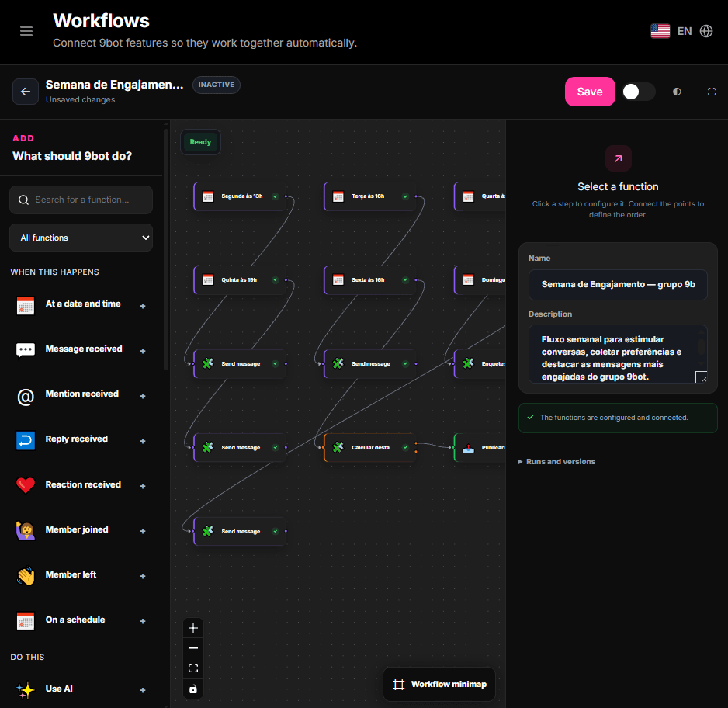Open the hamburger navigation menu
Image resolution: width=728 pixels, height=708 pixels.
[x=26, y=31]
